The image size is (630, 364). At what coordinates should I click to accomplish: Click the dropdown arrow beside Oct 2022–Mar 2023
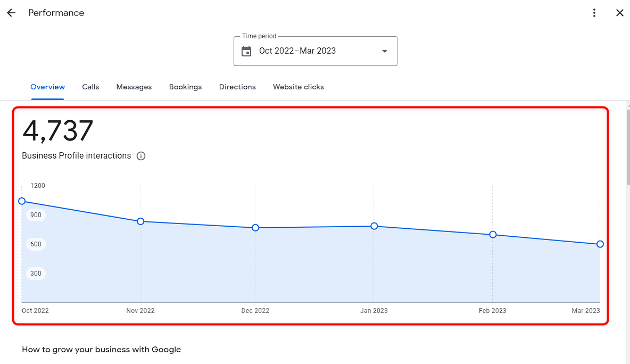click(384, 51)
